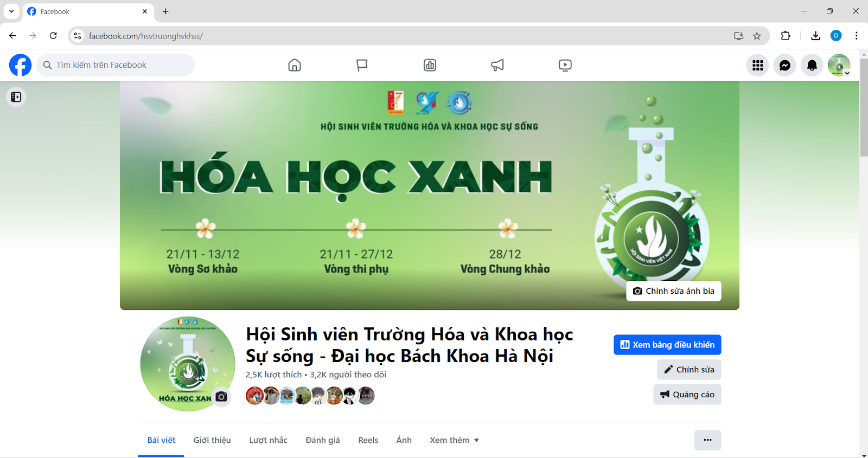This screenshot has width=868, height=458.
Task: Click the Quảng cáo button
Action: (x=687, y=395)
